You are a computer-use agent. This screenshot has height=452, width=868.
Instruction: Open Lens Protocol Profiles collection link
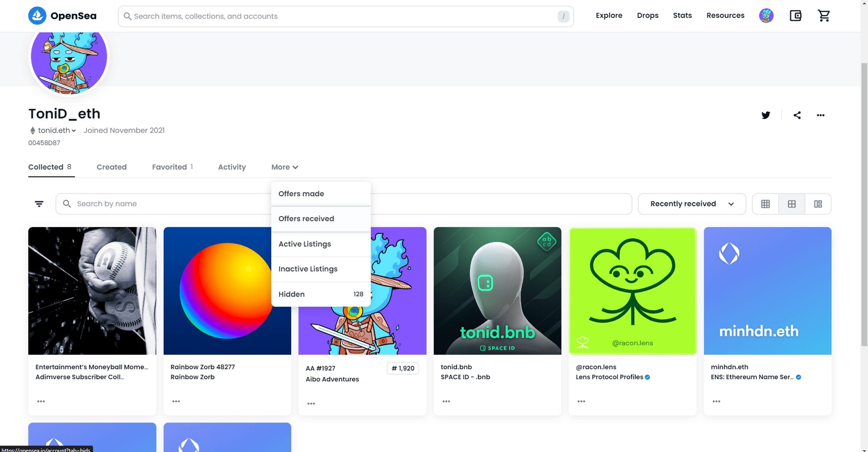tap(609, 377)
